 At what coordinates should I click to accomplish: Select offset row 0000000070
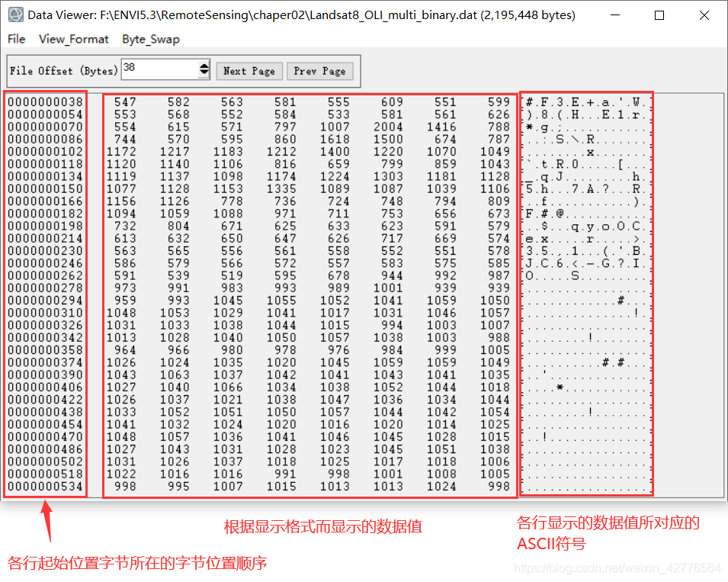pos(45,127)
